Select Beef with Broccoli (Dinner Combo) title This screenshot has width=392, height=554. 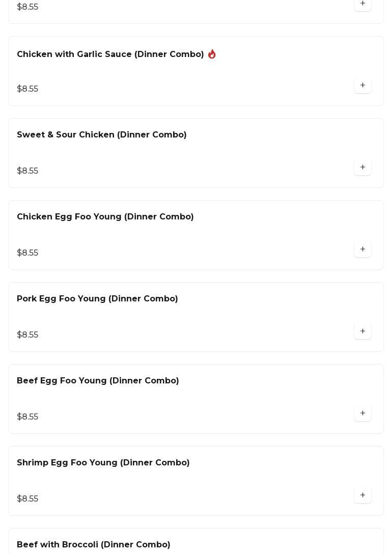[x=94, y=545]
